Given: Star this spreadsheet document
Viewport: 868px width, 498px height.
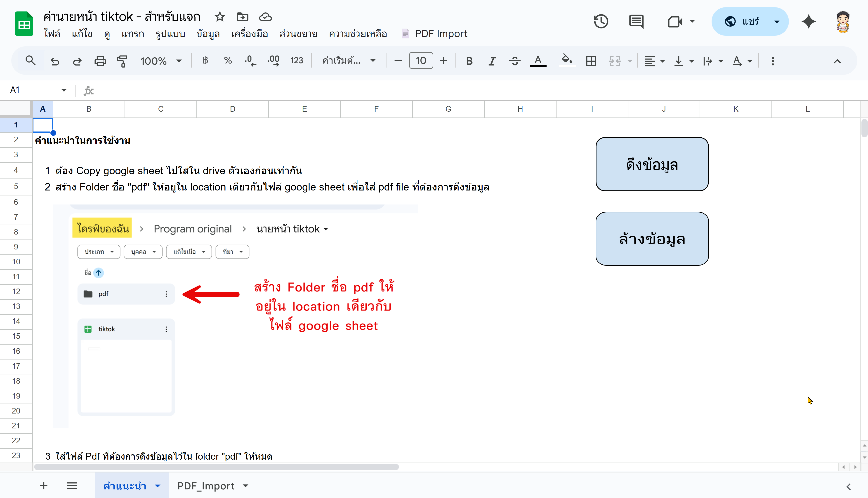Looking at the screenshot, I should 220,17.
